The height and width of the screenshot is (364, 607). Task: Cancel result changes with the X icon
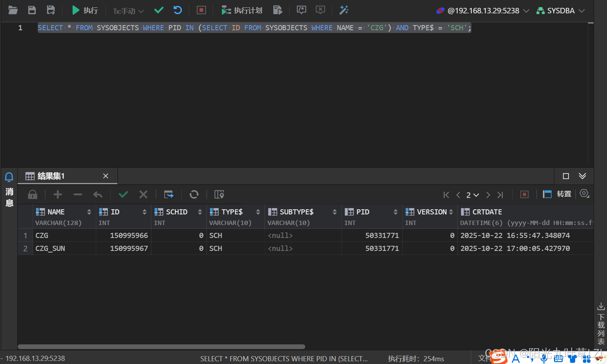143,194
